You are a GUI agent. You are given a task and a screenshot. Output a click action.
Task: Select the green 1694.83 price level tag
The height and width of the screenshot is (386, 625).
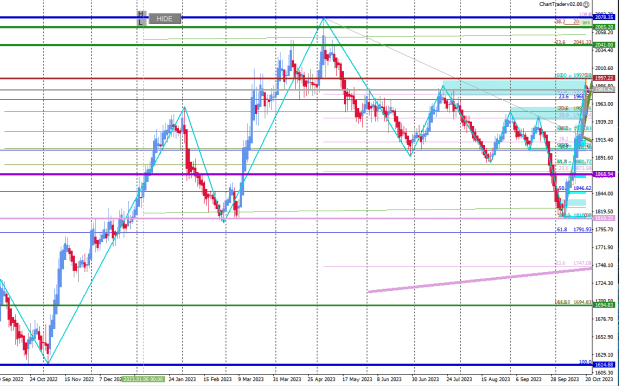tap(604, 305)
